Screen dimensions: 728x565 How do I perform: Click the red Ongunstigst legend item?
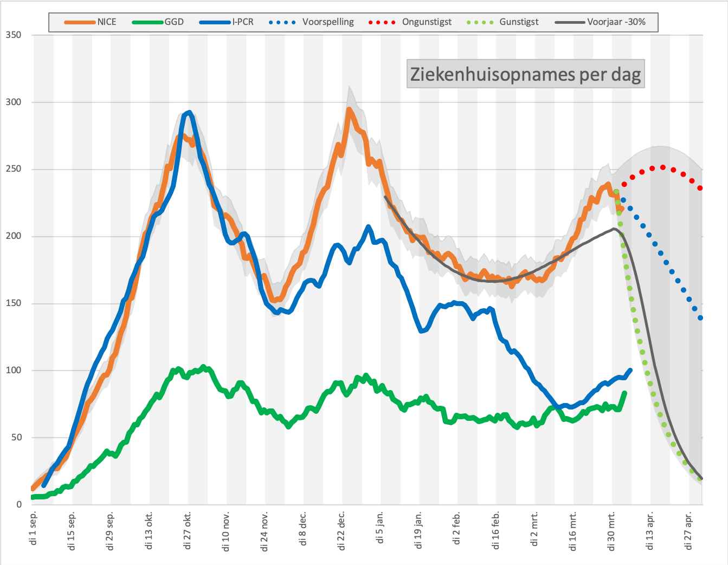pos(410,22)
